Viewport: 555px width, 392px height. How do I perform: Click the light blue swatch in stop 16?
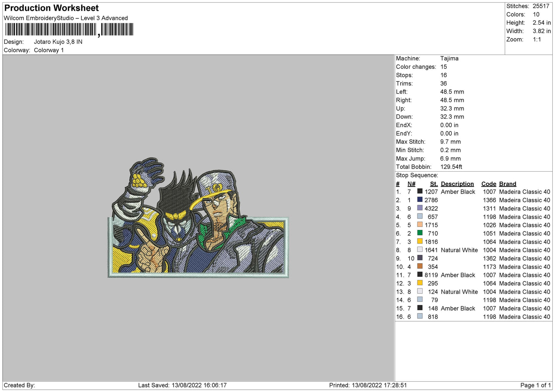point(420,316)
